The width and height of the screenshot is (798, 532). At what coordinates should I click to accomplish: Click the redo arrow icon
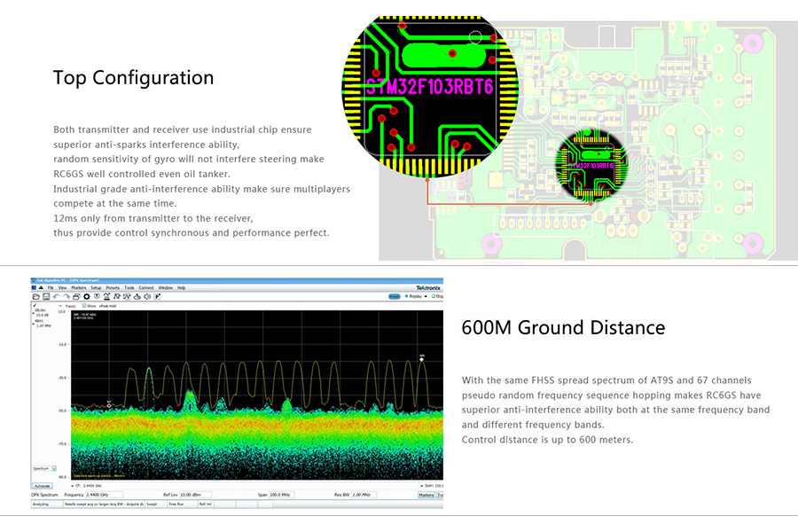66,297
